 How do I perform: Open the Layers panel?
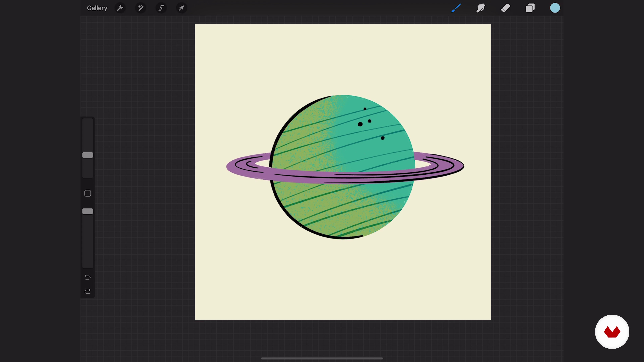coord(530,8)
